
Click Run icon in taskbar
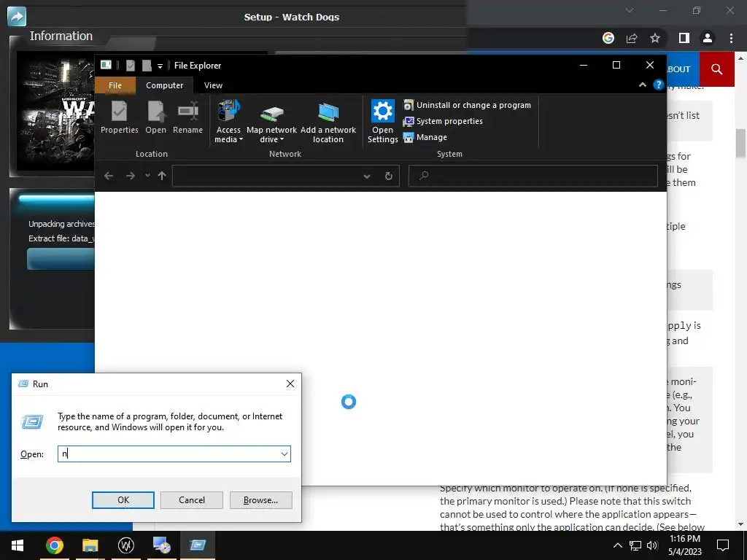(197, 545)
